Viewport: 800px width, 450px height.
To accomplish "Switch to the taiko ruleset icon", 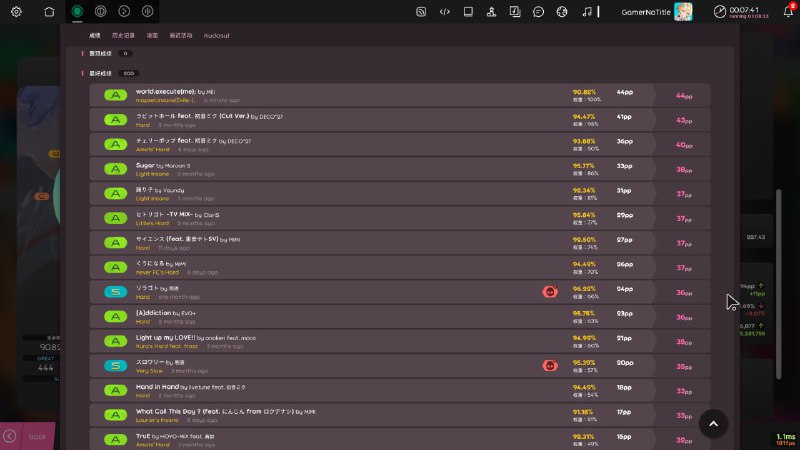I will (x=101, y=12).
